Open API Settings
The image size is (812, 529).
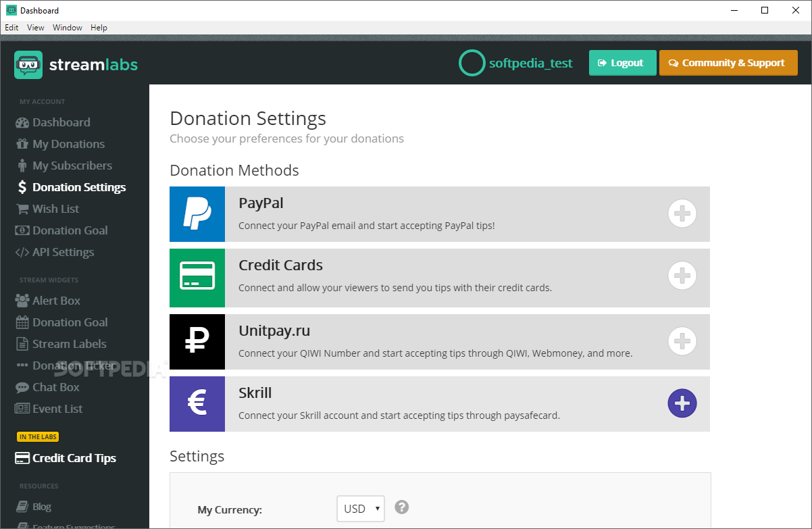coord(54,252)
